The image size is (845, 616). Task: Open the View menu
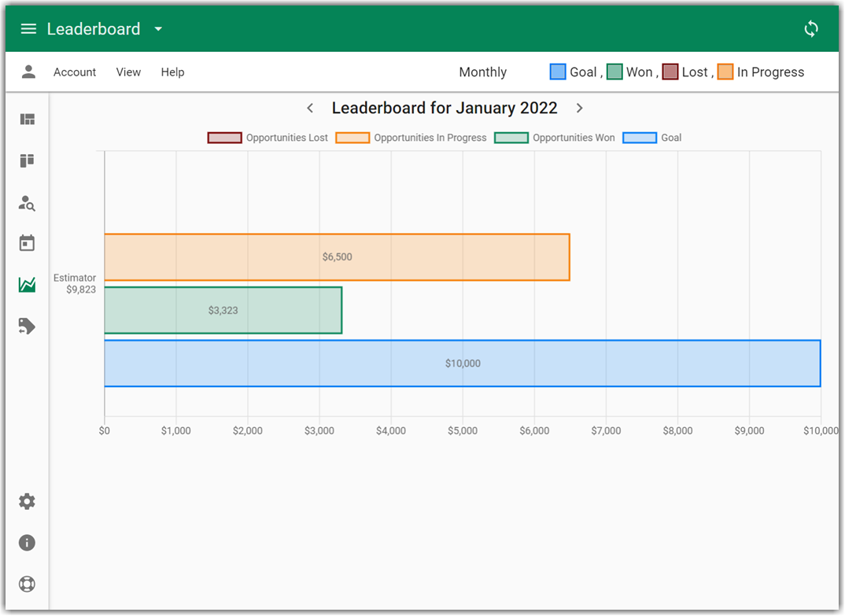(x=128, y=72)
